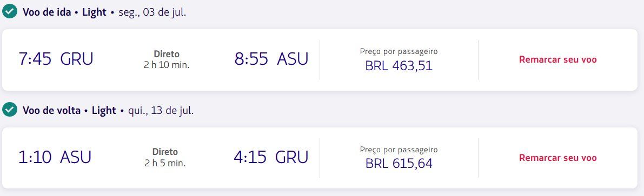The height and width of the screenshot is (196, 644).
Task: Click Direto 2 h 10 min duration
Action: coord(167,59)
